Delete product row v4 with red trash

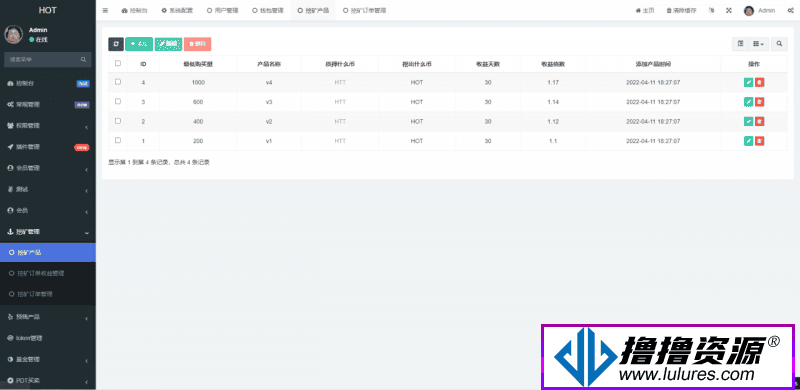coord(760,82)
